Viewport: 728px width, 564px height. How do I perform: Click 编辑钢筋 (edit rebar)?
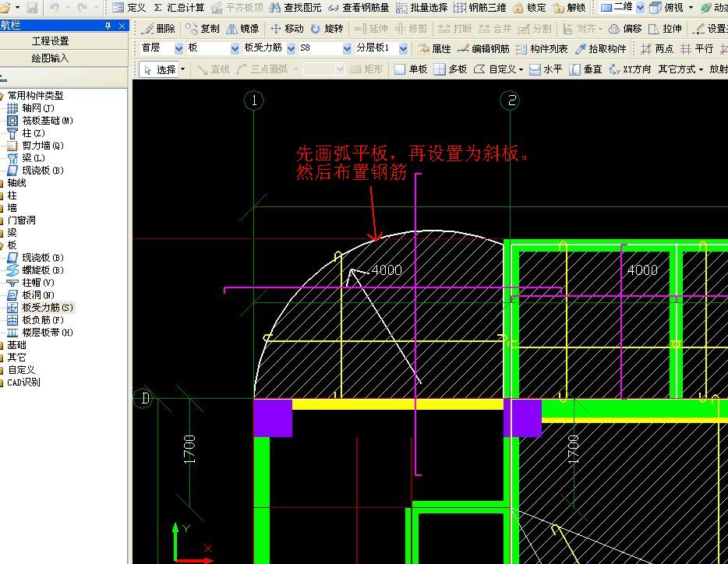[483, 49]
